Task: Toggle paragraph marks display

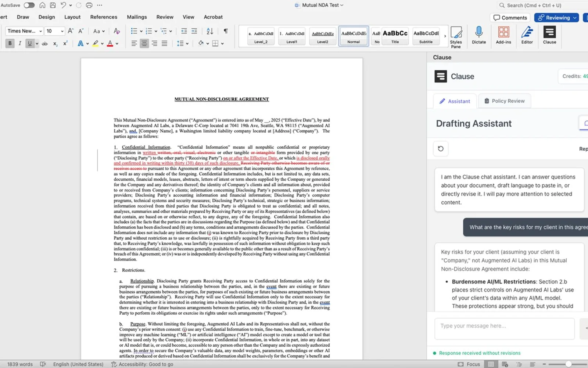Action: [x=226, y=31]
